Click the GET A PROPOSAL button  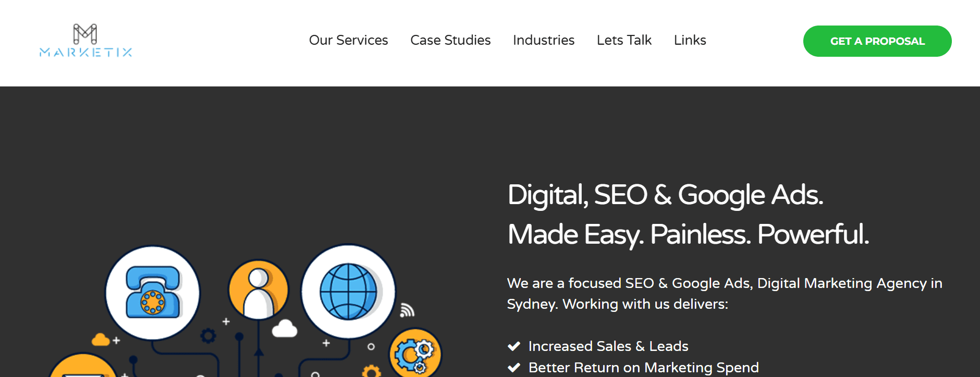point(877,41)
